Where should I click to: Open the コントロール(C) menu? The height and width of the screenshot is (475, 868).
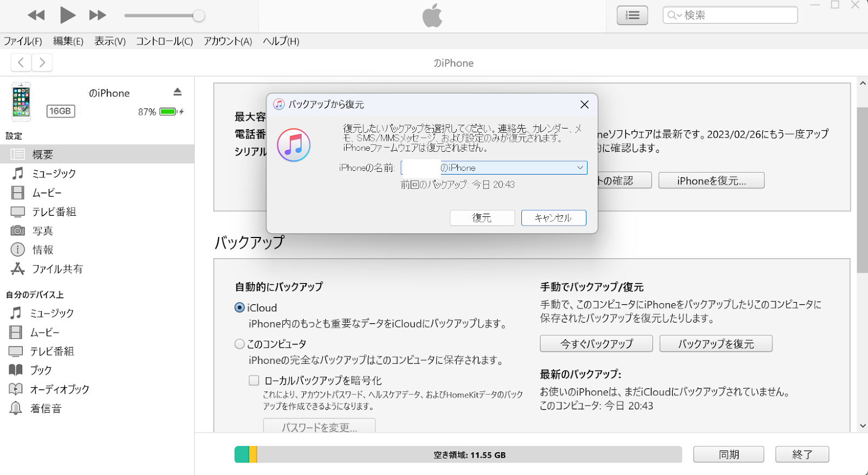(164, 41)
